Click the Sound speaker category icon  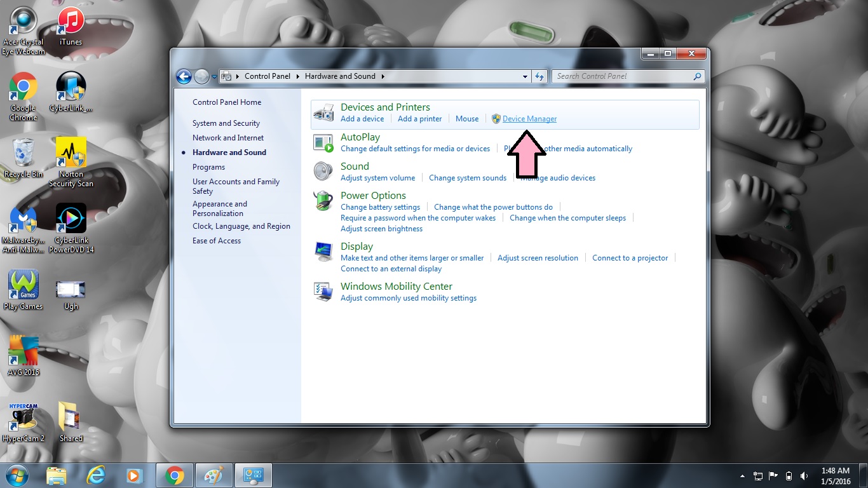pos(323,172)
